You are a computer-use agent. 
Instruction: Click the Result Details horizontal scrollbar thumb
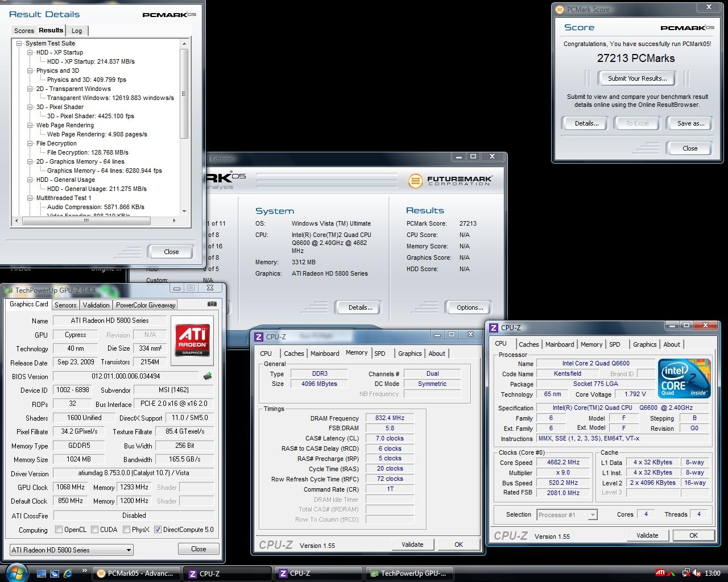point(86,221)
